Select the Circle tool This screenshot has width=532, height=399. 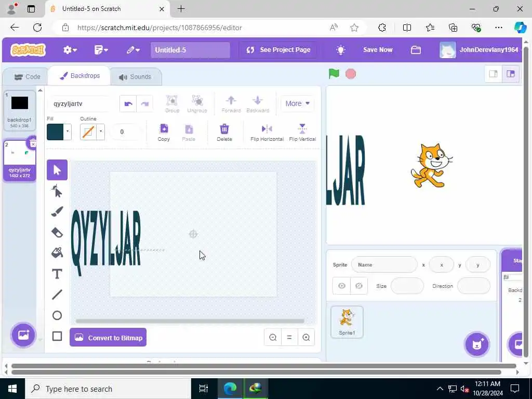click(57, 315)
